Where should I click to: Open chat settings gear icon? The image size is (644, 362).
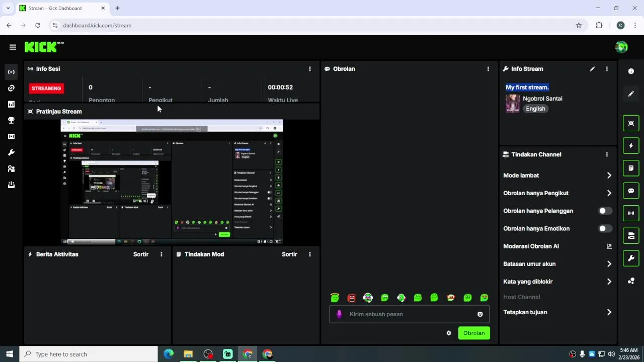(x=449, y=333)
